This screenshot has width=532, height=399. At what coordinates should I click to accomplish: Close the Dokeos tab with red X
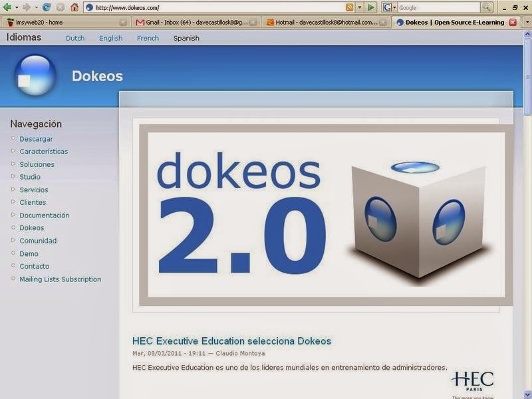[513, 23]
